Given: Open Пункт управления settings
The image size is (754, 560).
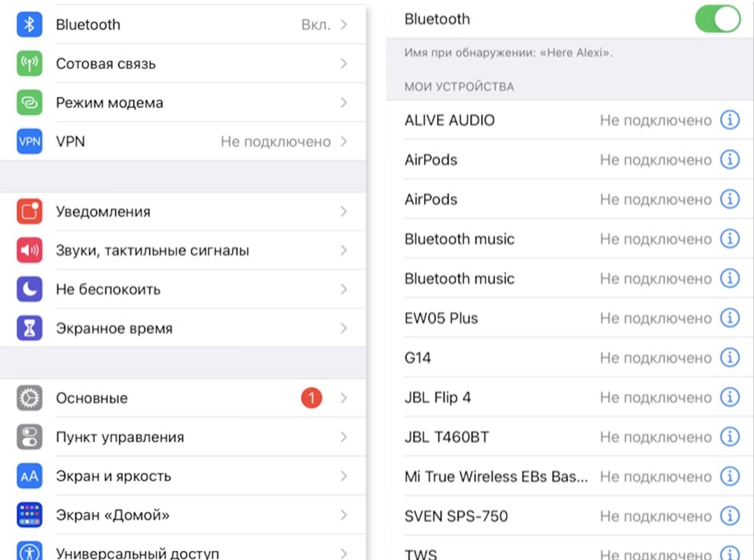Looking at the screenshot, I should [183, 437].
